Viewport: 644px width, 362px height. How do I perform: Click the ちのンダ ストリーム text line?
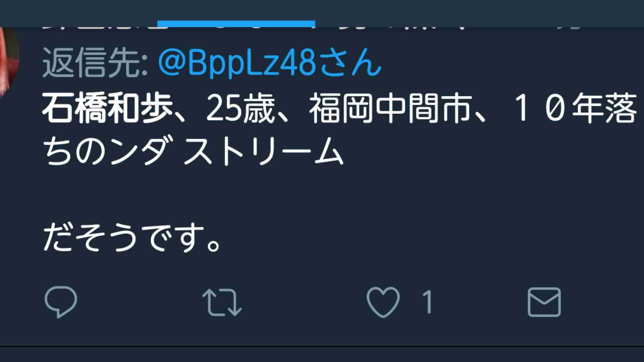coord(193,151)
